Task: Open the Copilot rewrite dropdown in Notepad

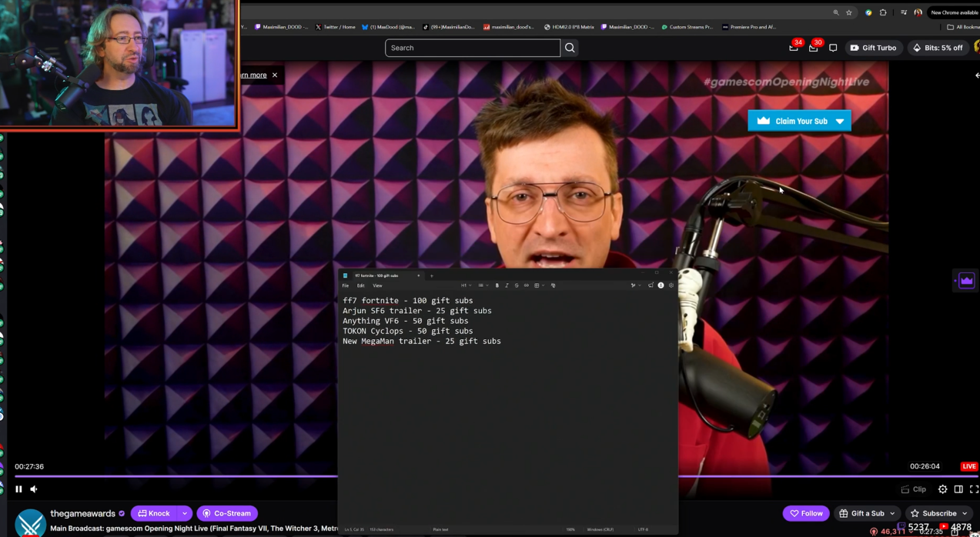Action: click(634, 285)
